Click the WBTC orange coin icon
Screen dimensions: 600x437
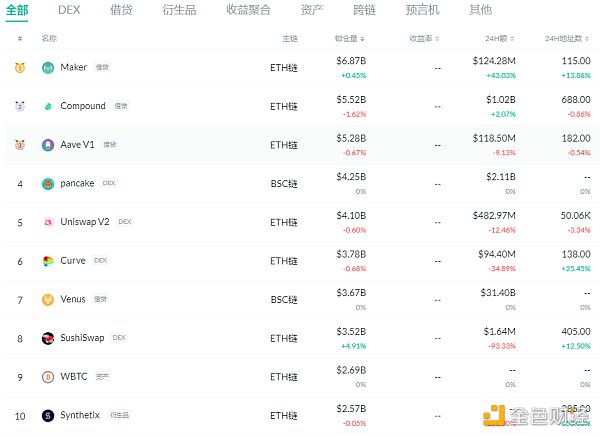(x=48, y=377)
